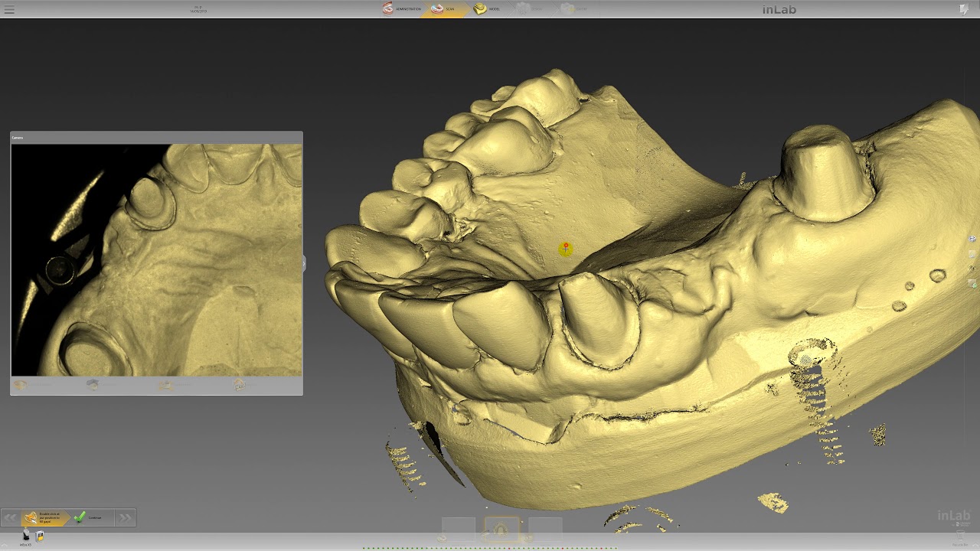The height and width of the screenshot is (551, 980).
Task: Select the right empty catalog slot at bottom
Action: click(x=546, y=529)
